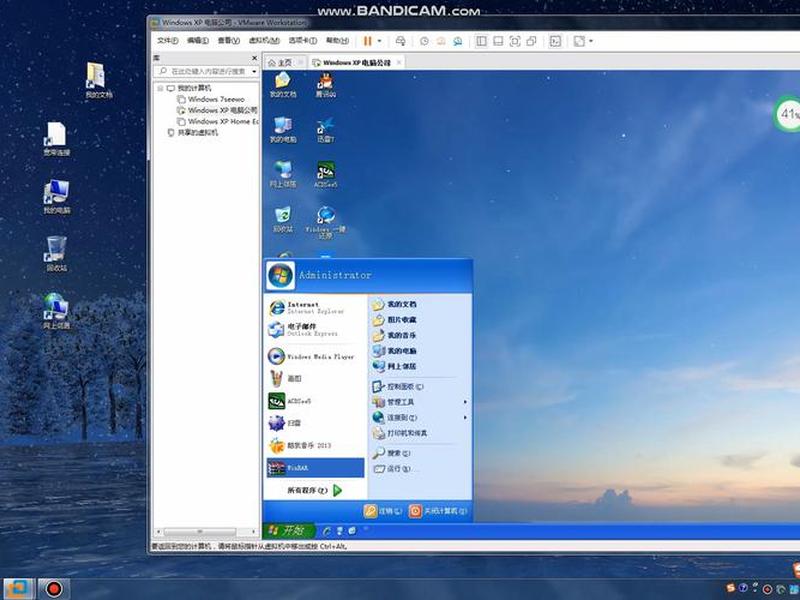Open the dropdown arrow beside the pause button
The width and height of the screenshot is (800, 600).
click(379, 41)
